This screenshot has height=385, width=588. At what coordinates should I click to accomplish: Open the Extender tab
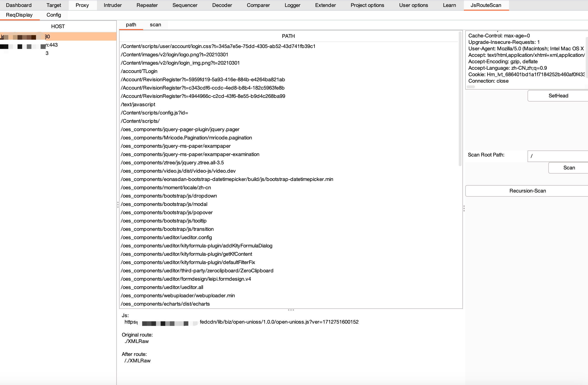[325, 5]
